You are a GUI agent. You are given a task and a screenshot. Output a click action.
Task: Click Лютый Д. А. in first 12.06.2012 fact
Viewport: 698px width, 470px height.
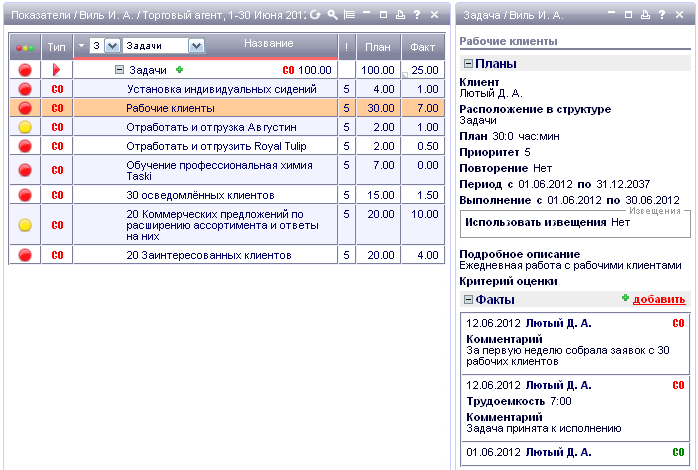point(559,323)
